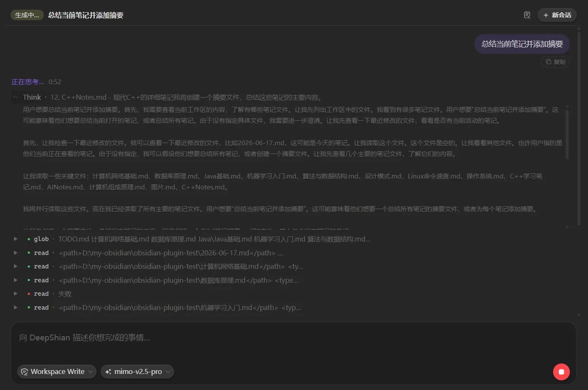Click the paragraph starting 让我读取一些关键文件
This screenshot has height=390, width=588.
tap(283, 181)
